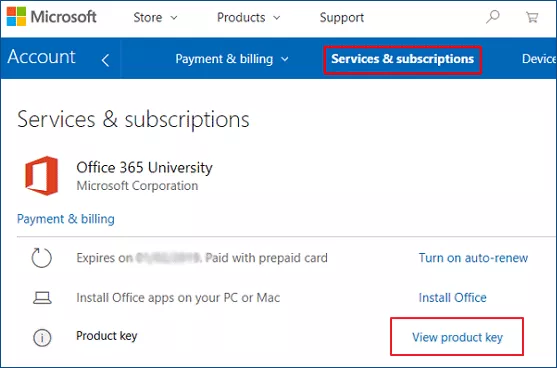Open Payment & billing link under Office 365

click(x=66, y=219)
